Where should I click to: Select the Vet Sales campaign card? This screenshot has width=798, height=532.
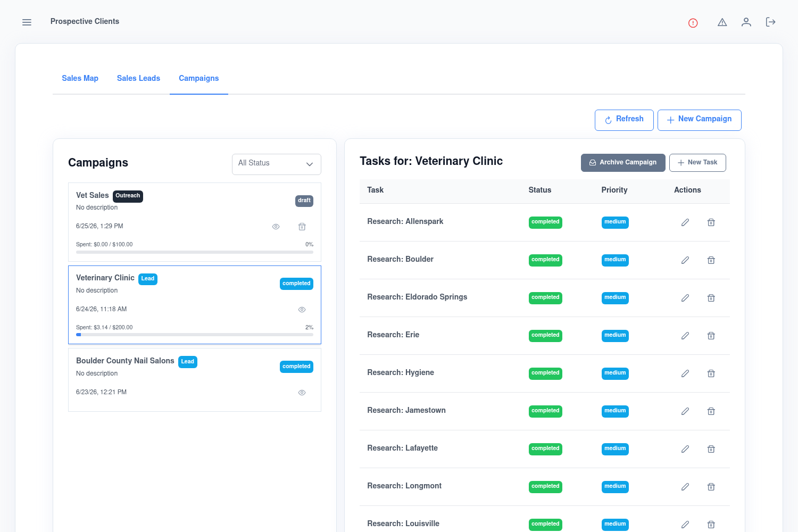click(195, 222)
